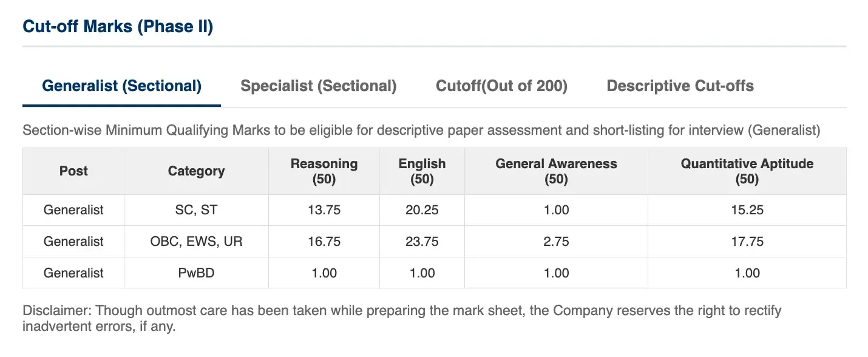Select the Reasoning (50) column header
This screenshot has width=868, height=357.
tap(324, 171)
